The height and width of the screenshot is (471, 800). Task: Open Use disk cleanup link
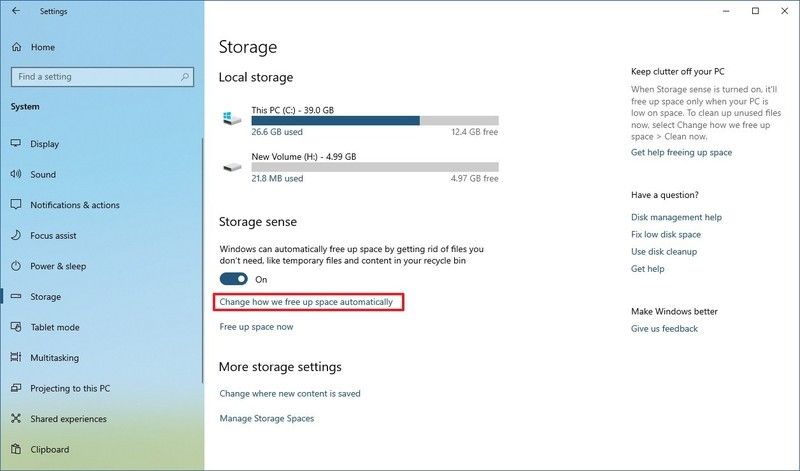[664, 252]
